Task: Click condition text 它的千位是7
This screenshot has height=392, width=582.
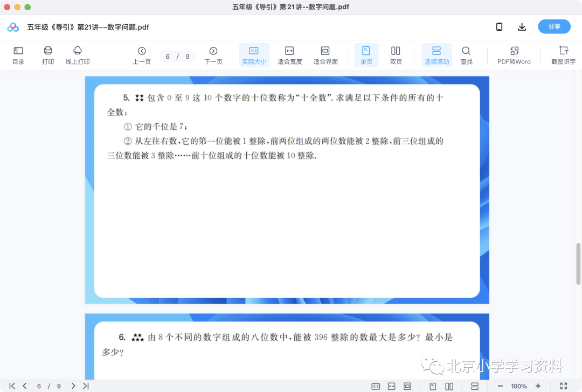Action: tap(161, 127)
